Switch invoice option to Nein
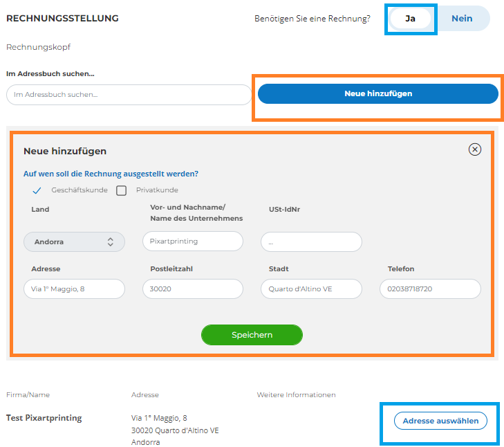The image size is (504, 447). [x=462, y=19]
